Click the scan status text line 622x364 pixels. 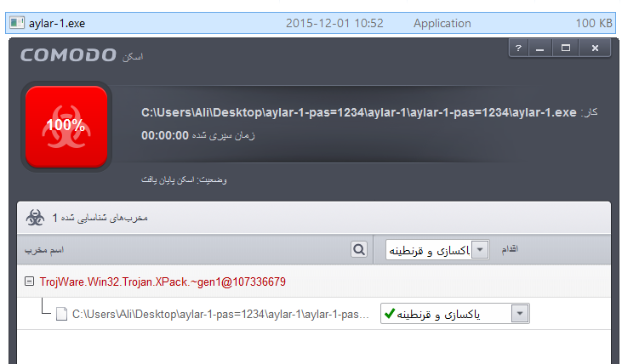pos(184,180)
